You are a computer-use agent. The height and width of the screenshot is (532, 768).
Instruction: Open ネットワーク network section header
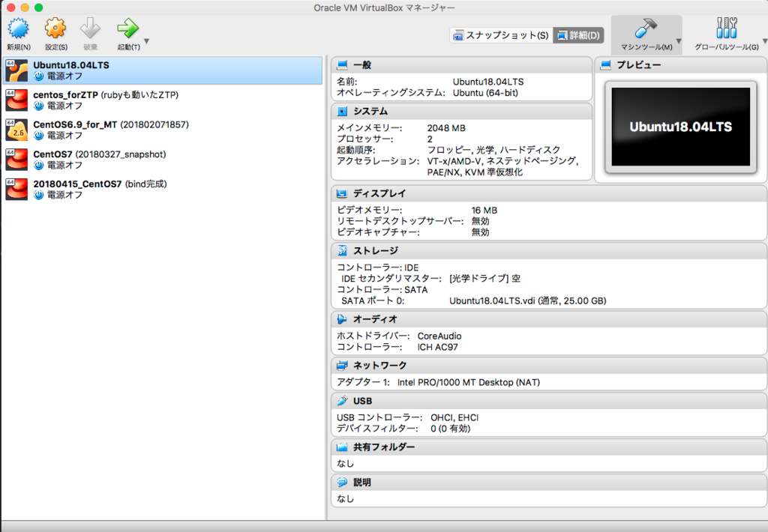click(549, 366)
